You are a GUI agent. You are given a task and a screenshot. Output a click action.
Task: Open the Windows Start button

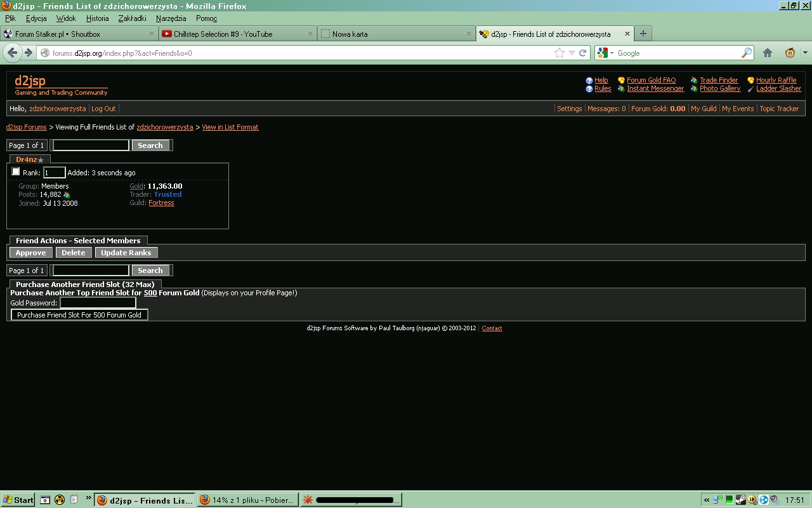(18, 500)
